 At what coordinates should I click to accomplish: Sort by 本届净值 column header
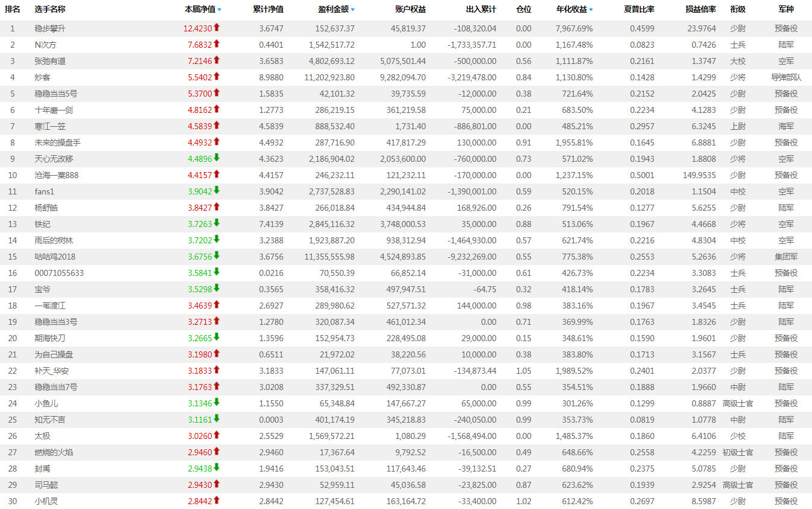pos(203,10)
